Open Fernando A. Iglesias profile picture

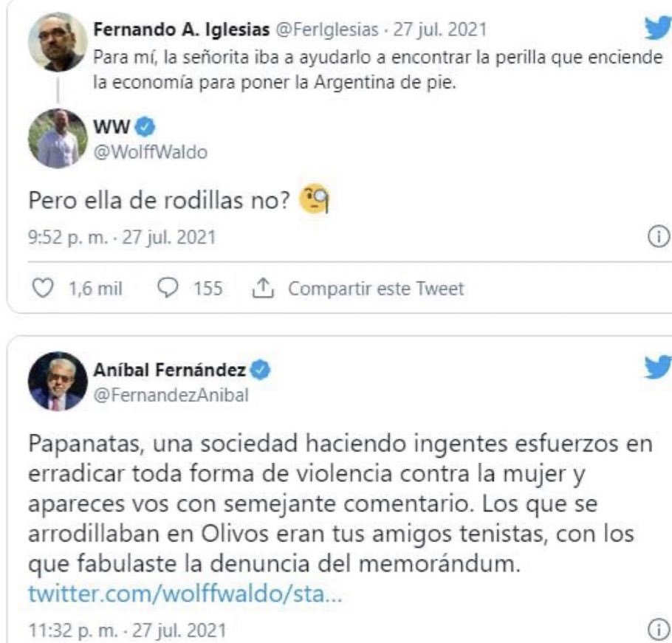pos(58,41)
